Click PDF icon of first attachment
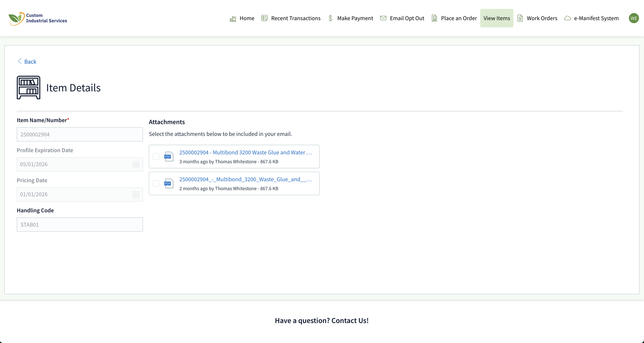This screenshot has width=644, height=343. click(169, 157)
